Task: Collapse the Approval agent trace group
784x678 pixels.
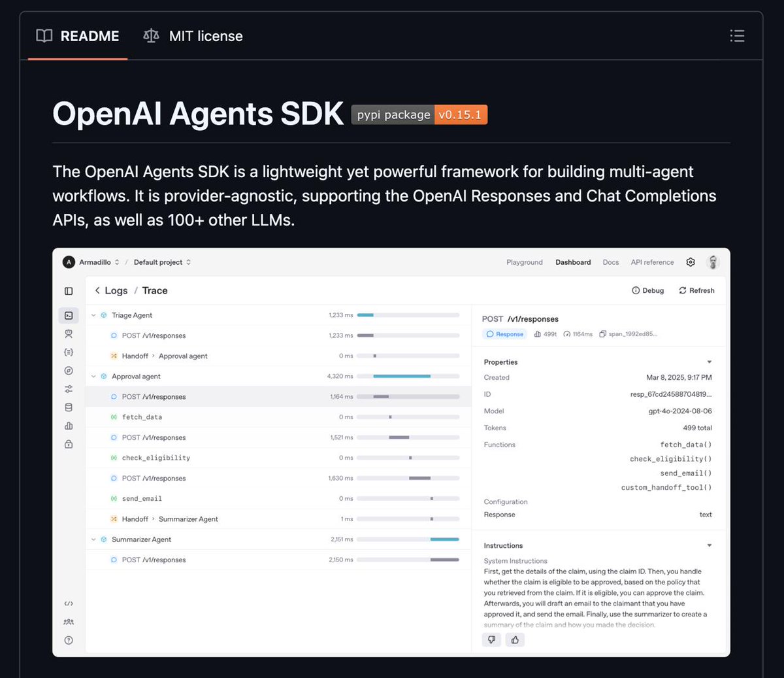Action: [93, 377]
